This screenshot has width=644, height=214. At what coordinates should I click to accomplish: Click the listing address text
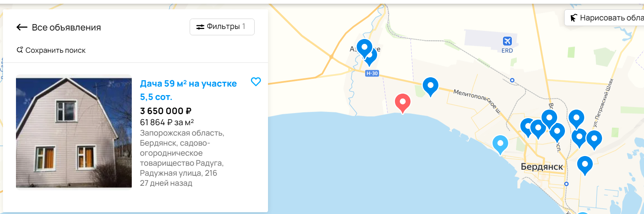tap(182, 153)
